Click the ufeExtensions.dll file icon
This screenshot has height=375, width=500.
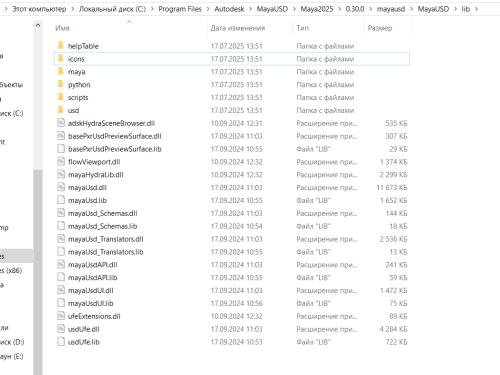pyautogui.click(x=61, y=316)
